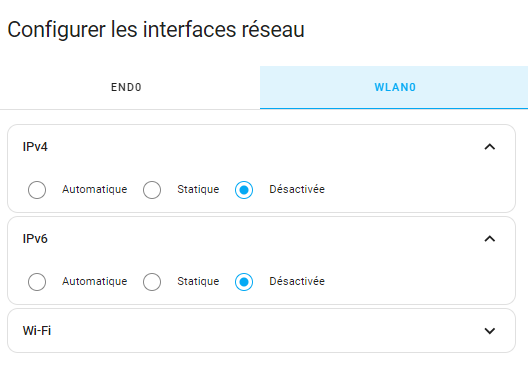Viewport: 528px width, 368px height.
Task: Collapse IPv4 section using its chevron icon
Action: point(490,147)
